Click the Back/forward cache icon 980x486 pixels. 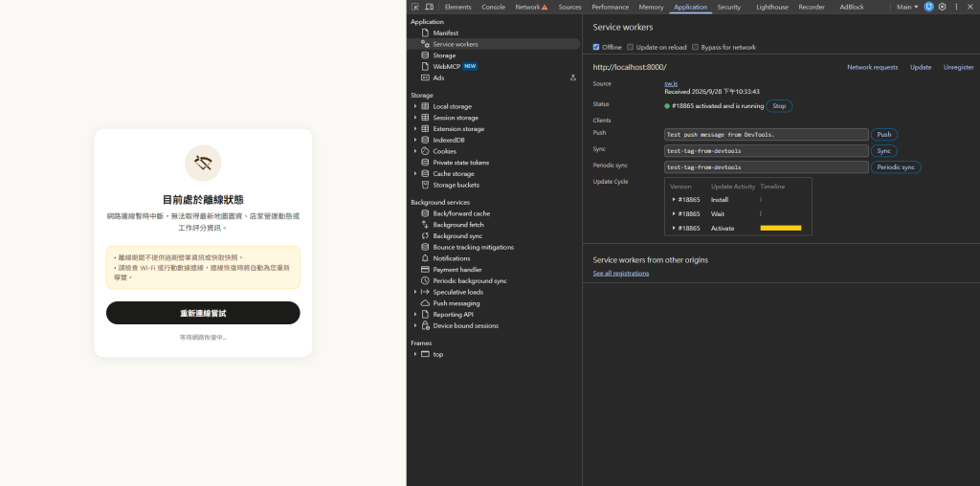426,213
